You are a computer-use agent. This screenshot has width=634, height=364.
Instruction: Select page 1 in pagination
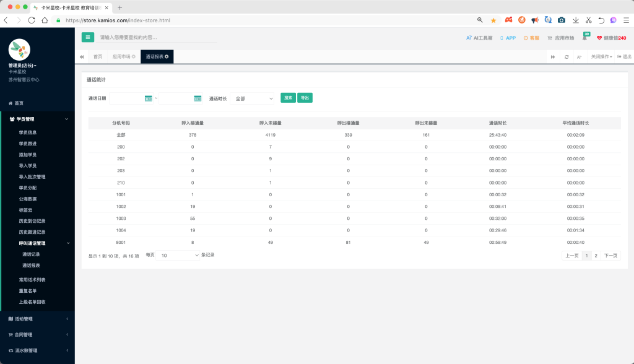[587, 256]
